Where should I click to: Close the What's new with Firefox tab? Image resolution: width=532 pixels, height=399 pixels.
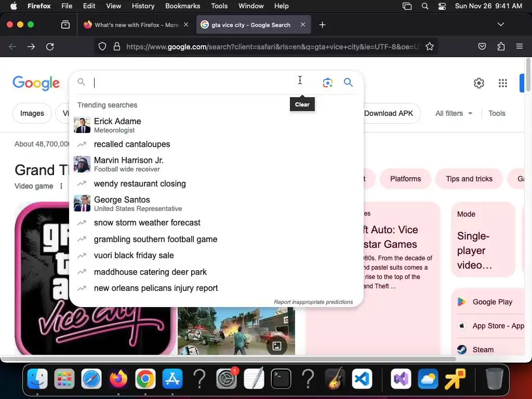186,25
